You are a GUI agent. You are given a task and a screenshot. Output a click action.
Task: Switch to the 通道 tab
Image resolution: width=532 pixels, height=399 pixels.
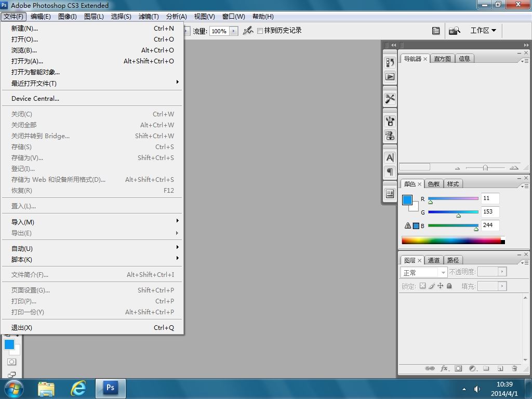(433, 260)
